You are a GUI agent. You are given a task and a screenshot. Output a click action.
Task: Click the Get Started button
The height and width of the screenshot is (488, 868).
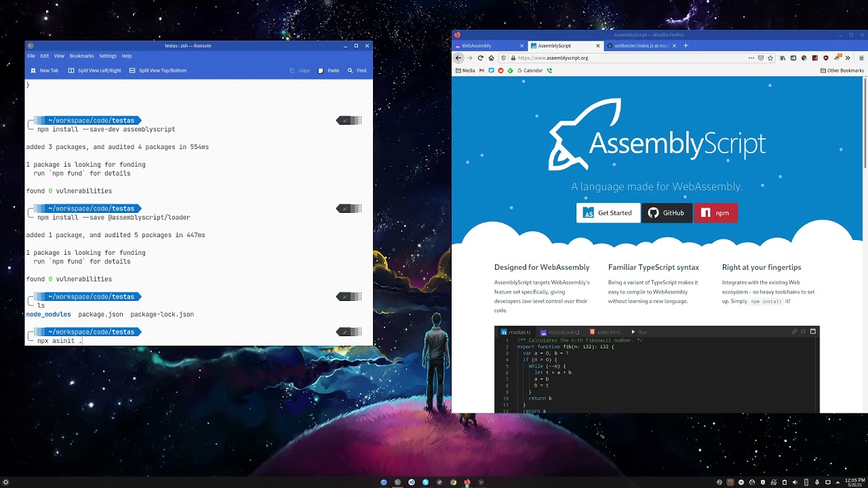click(608, 213)
